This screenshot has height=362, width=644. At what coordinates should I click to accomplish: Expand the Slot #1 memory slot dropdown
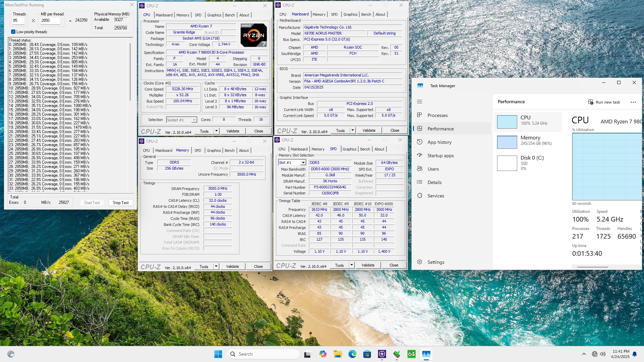tap(303, 163)
